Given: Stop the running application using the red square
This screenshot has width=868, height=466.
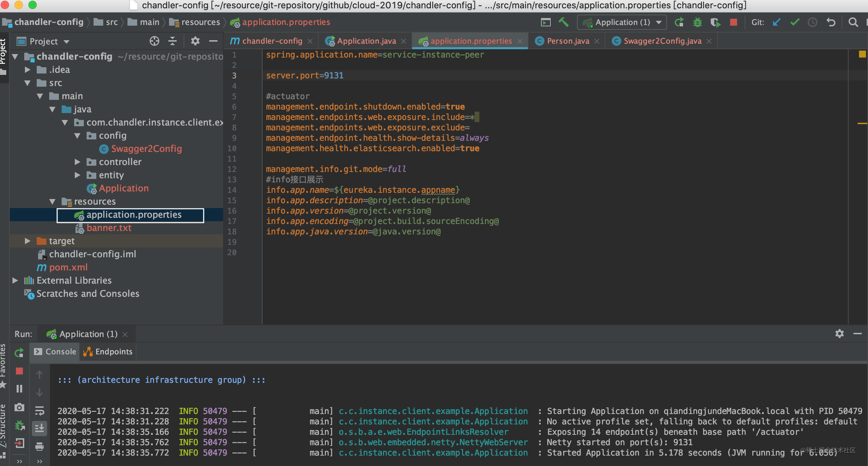Looking at the screenshot, I should click(733, 22).
